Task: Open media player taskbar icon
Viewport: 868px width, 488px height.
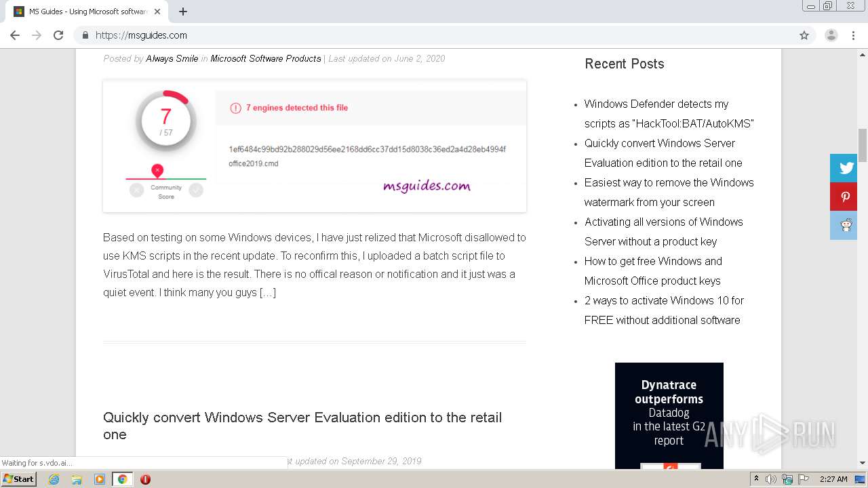Action: click(x=100, y=479)
